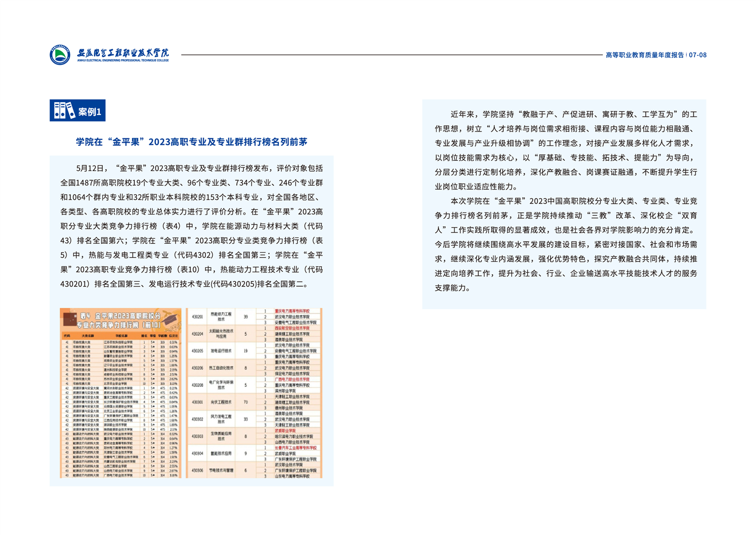This screenshot has width=756, height=535.
Task: Click the 430306 code cell
Action: tap(197, 471)
